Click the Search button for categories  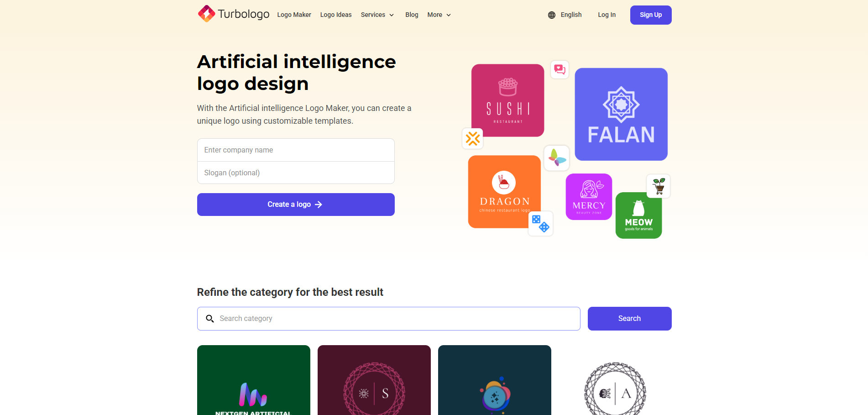tap(629, 319)
